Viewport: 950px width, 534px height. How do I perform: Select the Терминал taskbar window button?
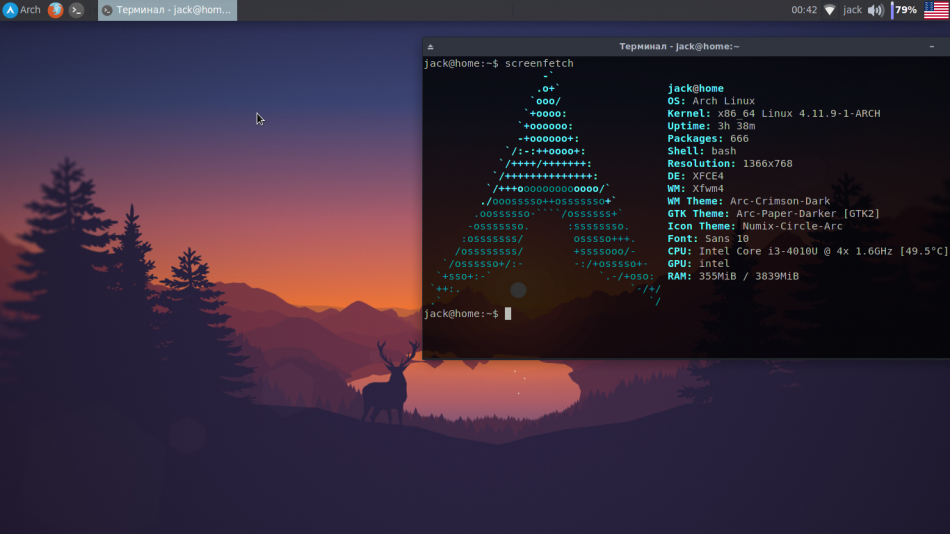pyautogui.click(x=167, y=10)
